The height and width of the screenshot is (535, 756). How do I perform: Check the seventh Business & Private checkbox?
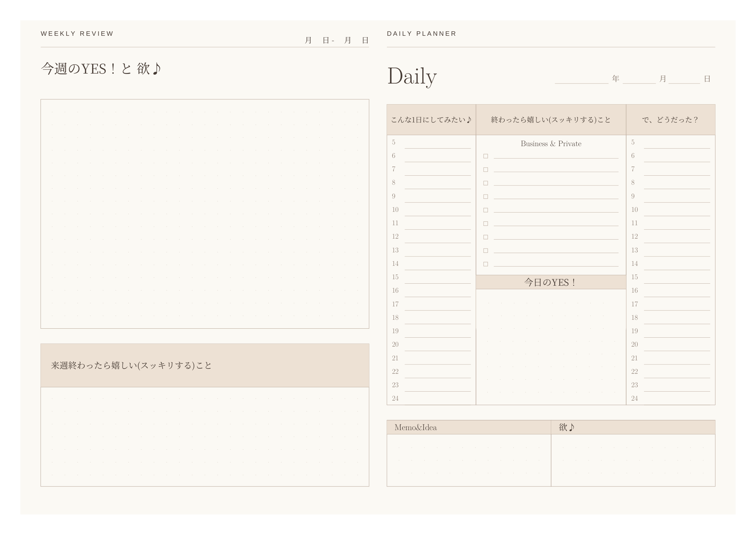[486, 237]
